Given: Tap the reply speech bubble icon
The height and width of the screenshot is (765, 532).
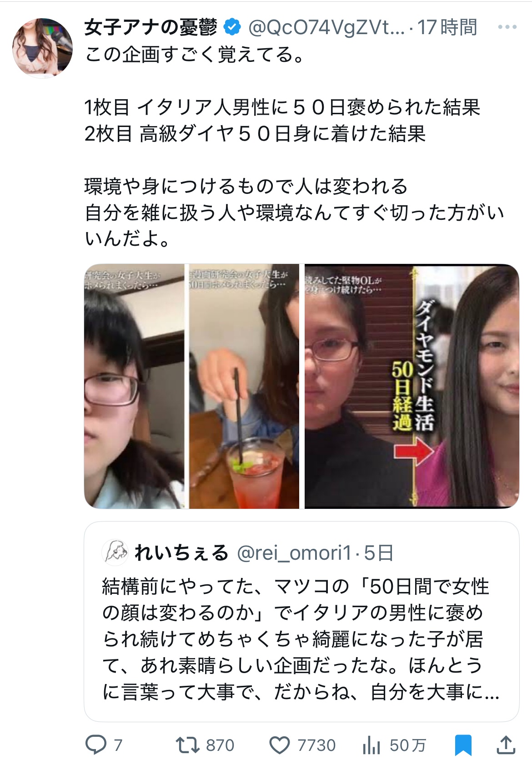Looking at the screenshot, I should (x=95, y=745).
